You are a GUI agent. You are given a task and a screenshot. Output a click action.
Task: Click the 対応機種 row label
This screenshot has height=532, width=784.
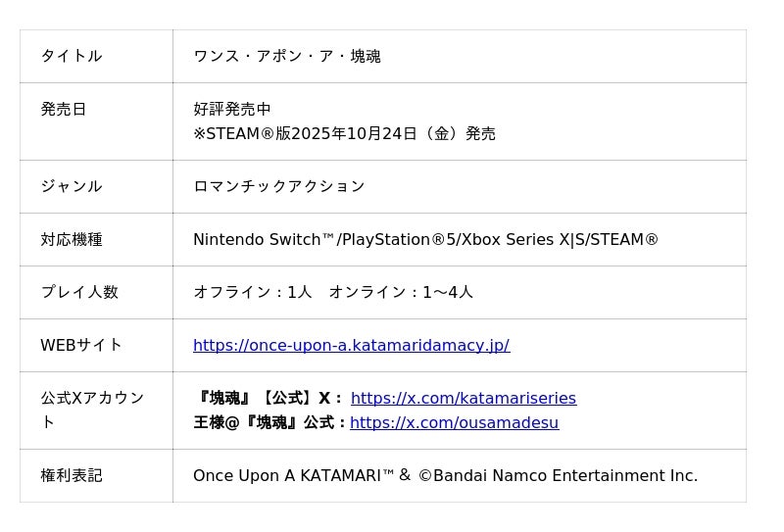pos(71,239)
